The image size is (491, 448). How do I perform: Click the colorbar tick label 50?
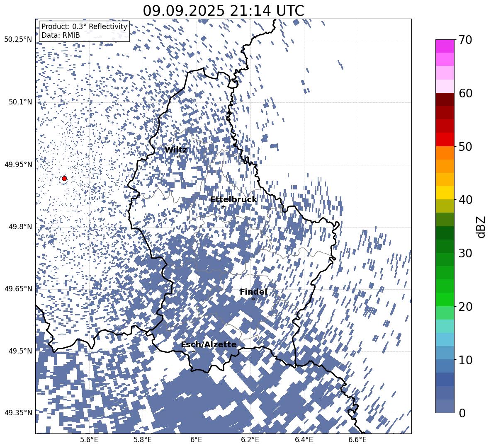pyautogui.click(x=465, y=146)
